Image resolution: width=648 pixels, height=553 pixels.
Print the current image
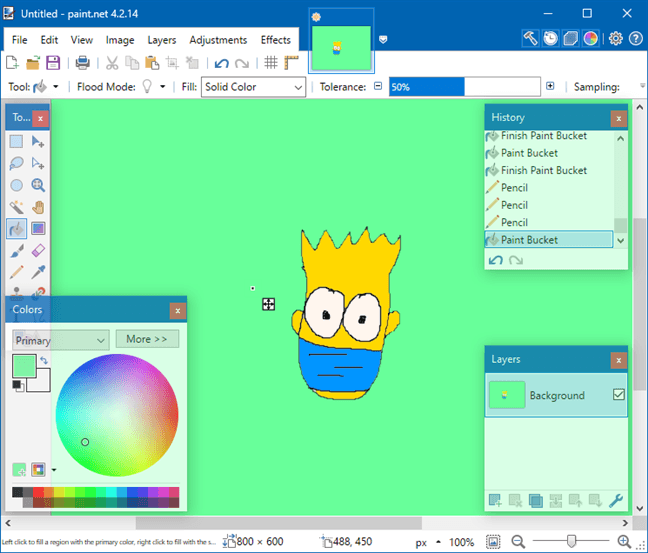(83, 63)
